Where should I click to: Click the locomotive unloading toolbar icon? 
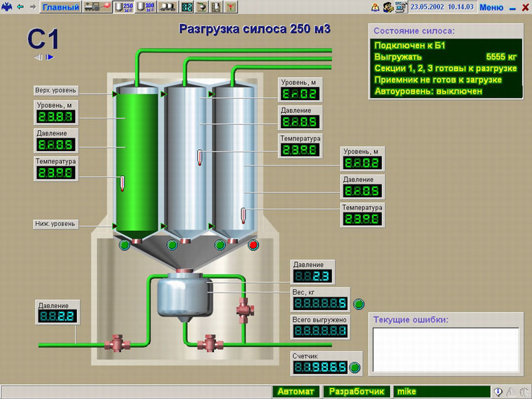tap(96, 7)
